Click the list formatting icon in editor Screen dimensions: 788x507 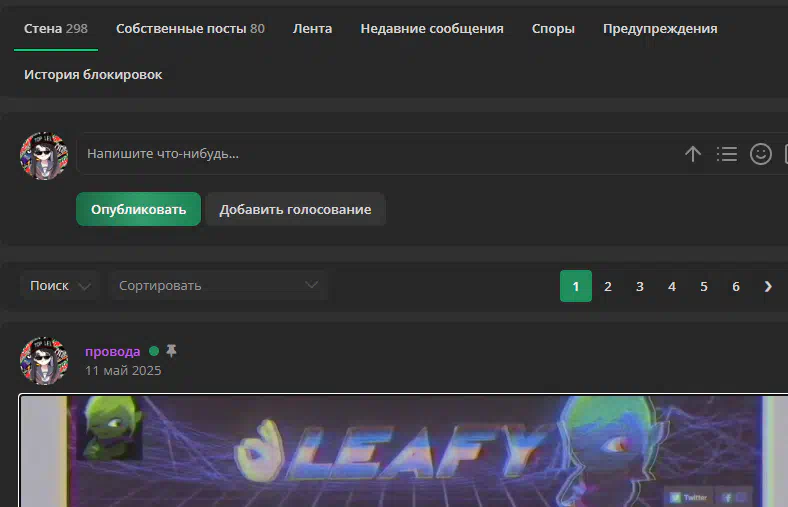click(x=727, y=154)
